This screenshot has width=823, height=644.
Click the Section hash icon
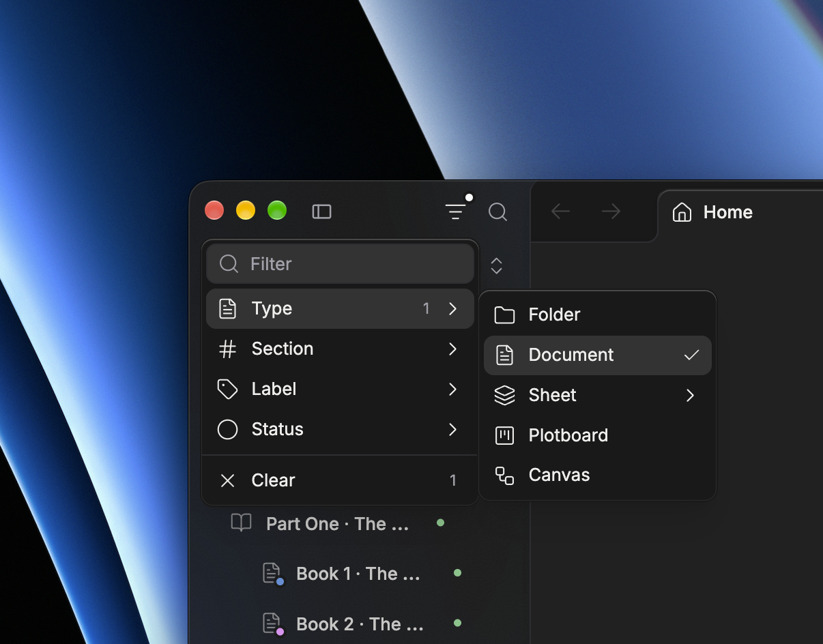coord(227,349)
